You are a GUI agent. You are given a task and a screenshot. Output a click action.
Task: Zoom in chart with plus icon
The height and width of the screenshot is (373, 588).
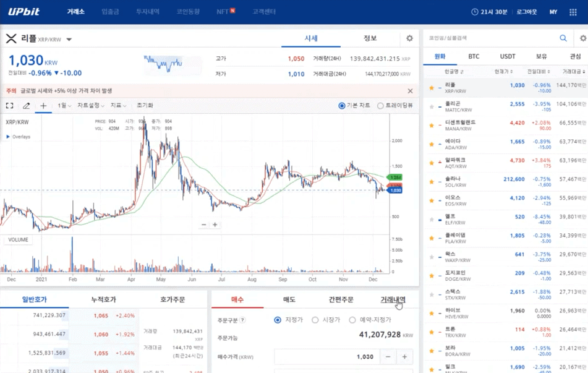click(215, 225)
